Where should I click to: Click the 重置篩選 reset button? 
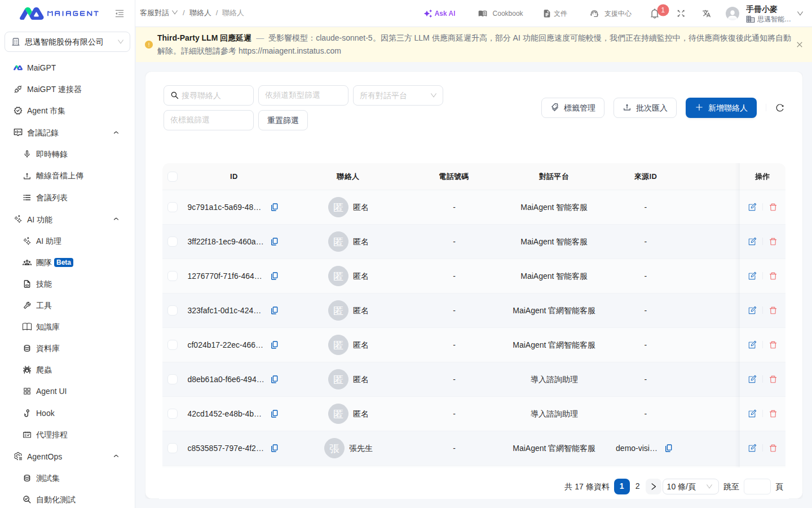pyautogui.click(x=283, y=120)
